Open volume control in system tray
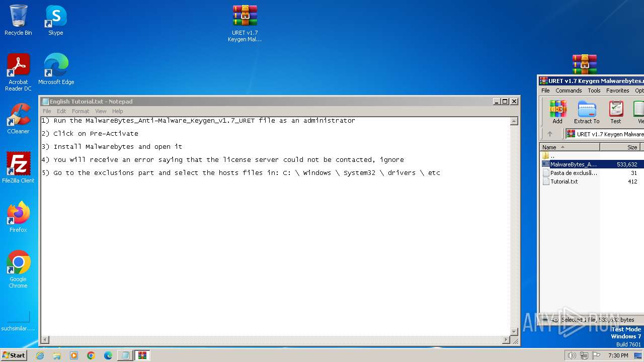 [572, 355]
